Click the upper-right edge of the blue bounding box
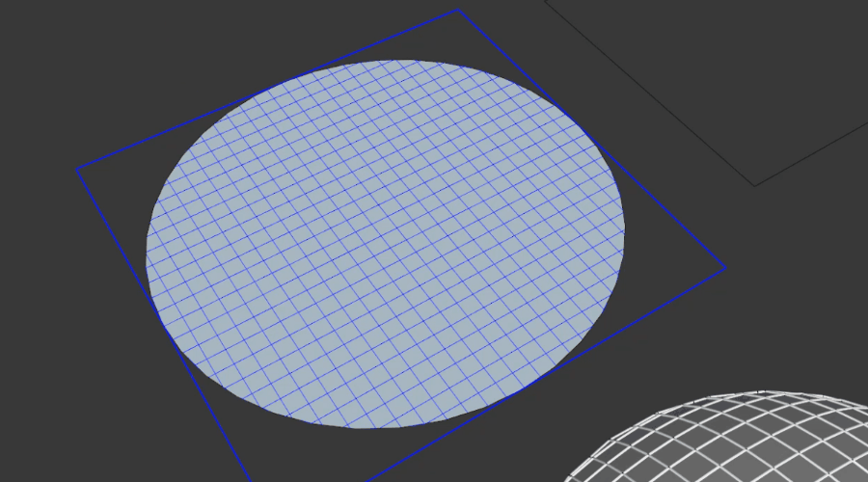 click(591, 139)
